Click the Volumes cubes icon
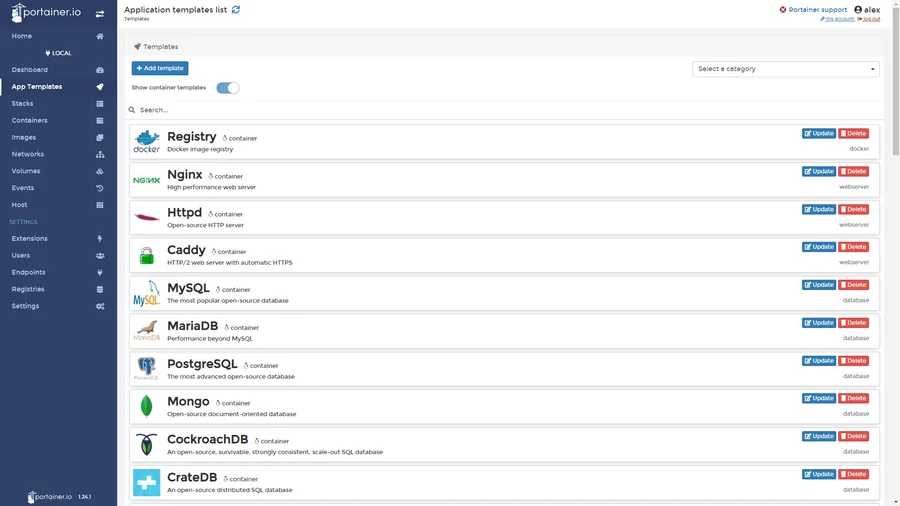 pyautogui.click(x=100, y=171)
